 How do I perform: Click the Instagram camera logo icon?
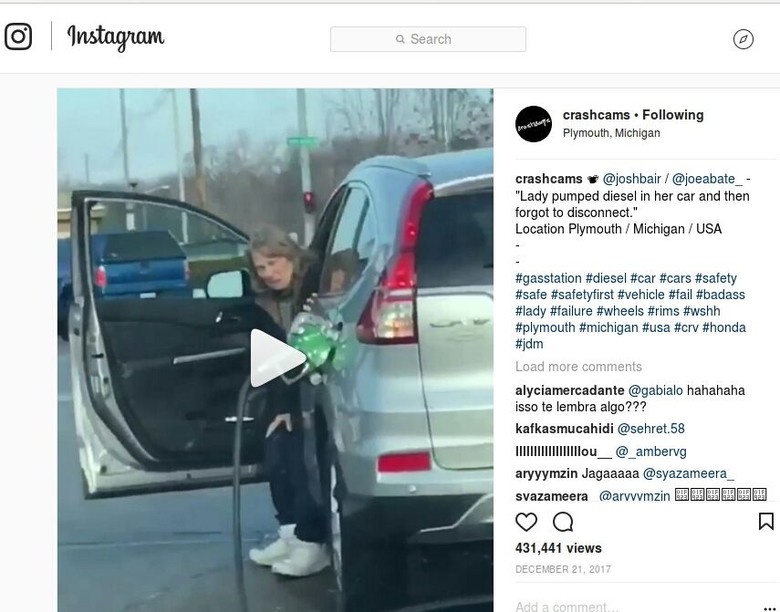tap(18, 36)
